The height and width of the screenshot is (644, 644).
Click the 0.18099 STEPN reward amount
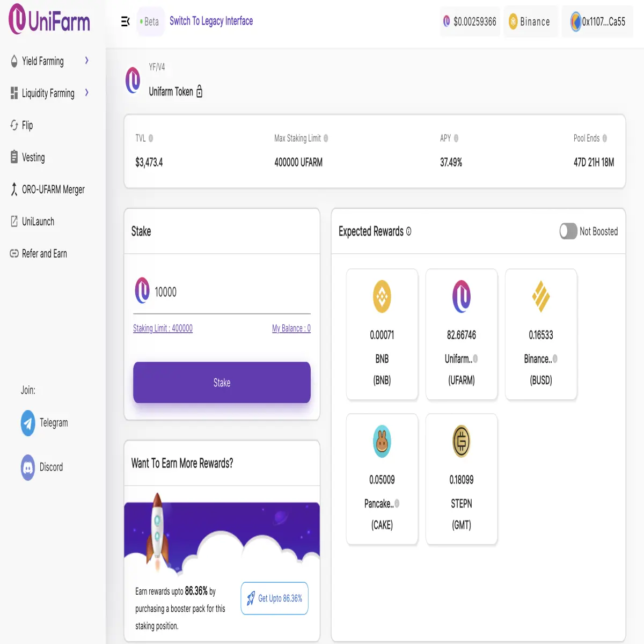(x=462, y=480)
